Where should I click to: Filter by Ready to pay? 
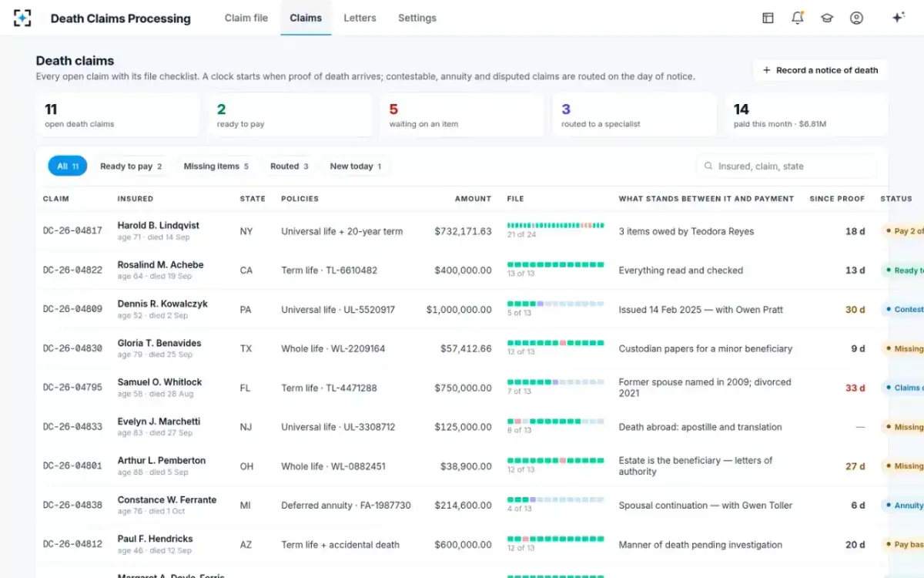pos(131,166)
